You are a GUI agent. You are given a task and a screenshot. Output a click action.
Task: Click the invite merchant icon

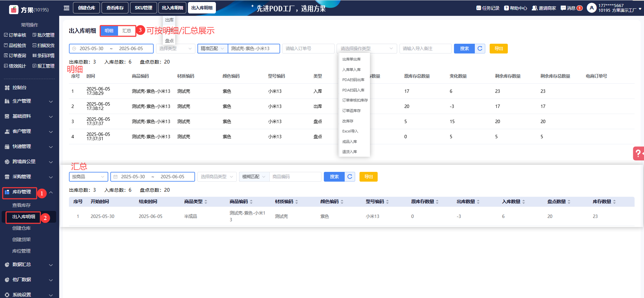[x=534, y=8]
